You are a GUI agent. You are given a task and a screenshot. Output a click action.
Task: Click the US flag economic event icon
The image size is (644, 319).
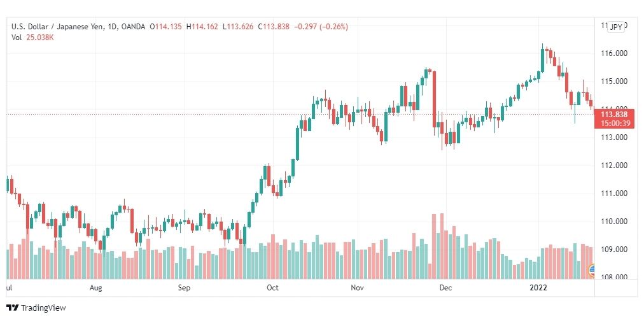coord(592,270)
